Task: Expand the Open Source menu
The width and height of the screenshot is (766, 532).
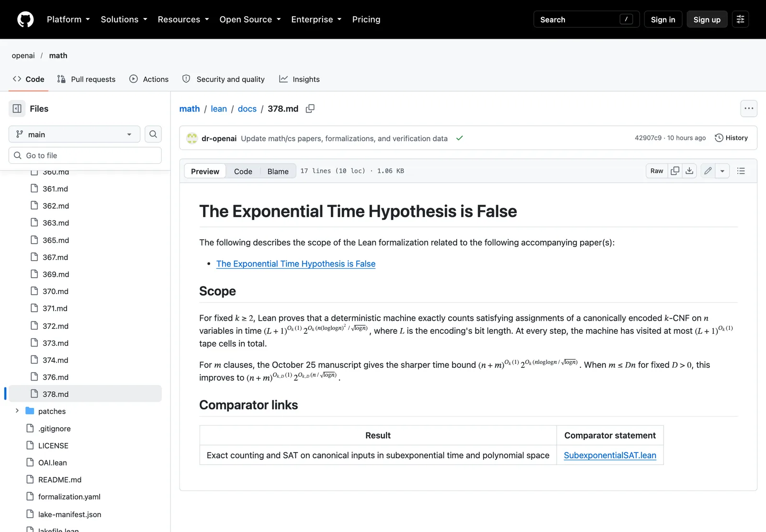Action: click(x=250, y=20)
